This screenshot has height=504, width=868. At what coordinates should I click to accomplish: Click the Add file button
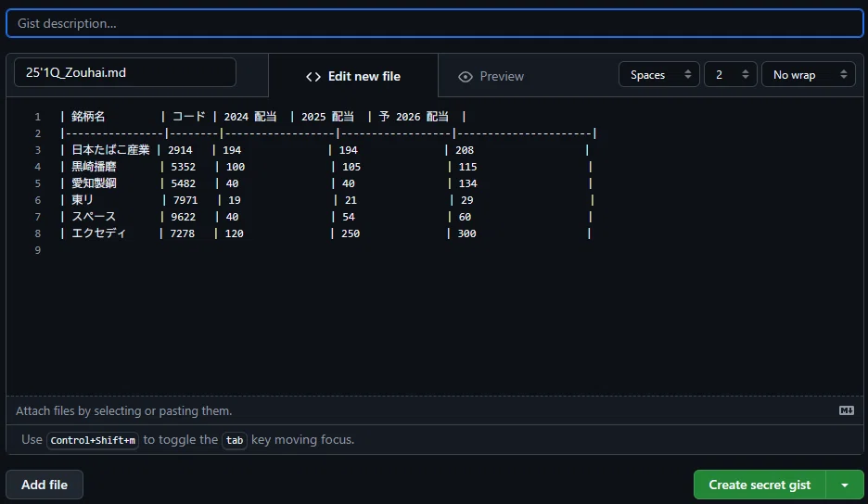pyautogui.click(x=45, y=485)
